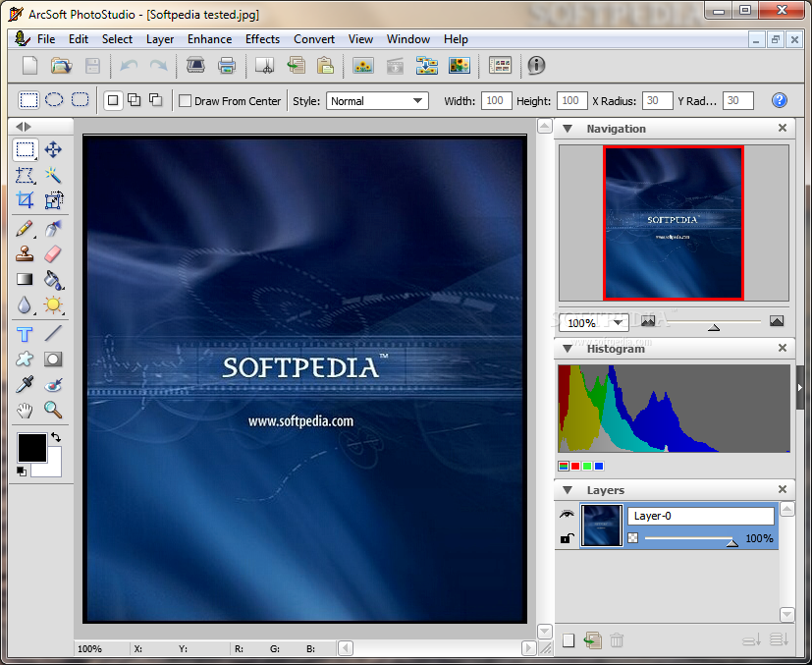Collapse the right side panels arrow
Viewport: 812px width, 665px height.
[800, 387]
